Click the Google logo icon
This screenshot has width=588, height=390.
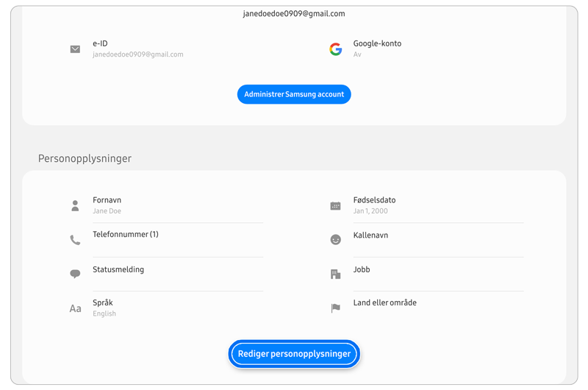pyautogui.click(x=335, y=49)
